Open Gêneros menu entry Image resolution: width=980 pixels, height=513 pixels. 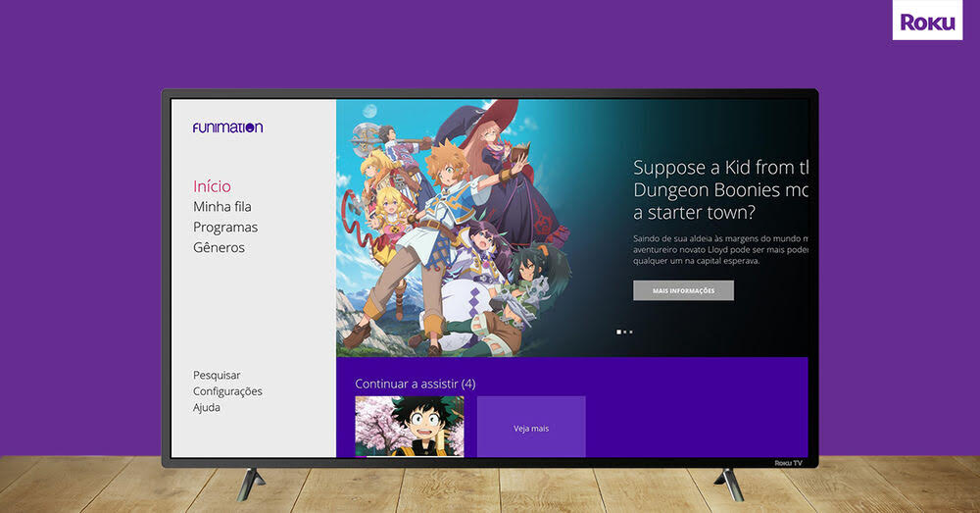coord(219,247)
